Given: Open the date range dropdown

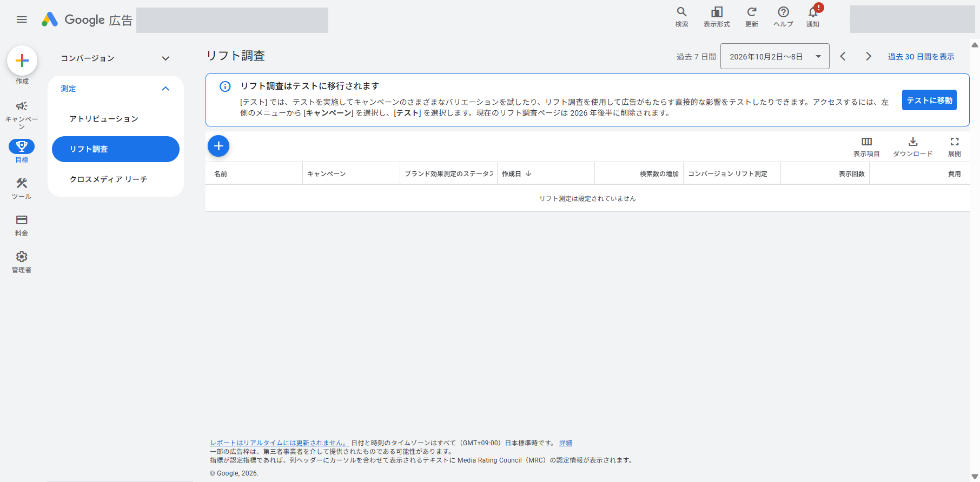Looking at the screenshot, I should click(x=775, y=56).
